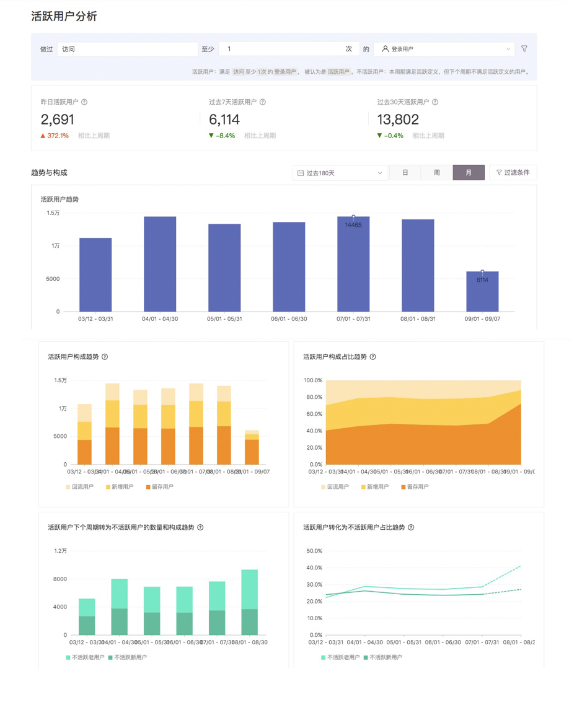582x728 pixels.
Task: Click help icon beside 活跃用户构成占比趋势 title
Action: coord(373,357)
